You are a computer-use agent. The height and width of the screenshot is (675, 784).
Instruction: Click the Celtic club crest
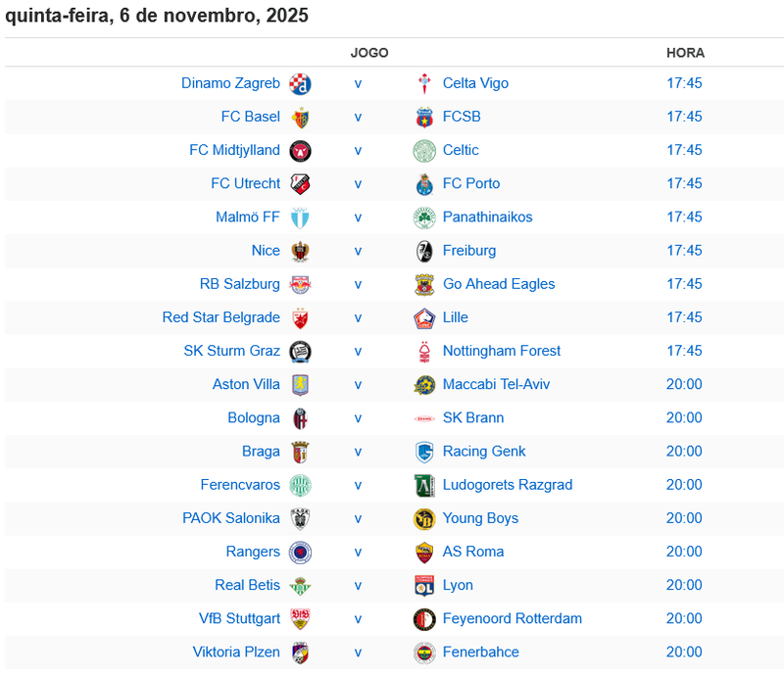(x=424, y=150)
